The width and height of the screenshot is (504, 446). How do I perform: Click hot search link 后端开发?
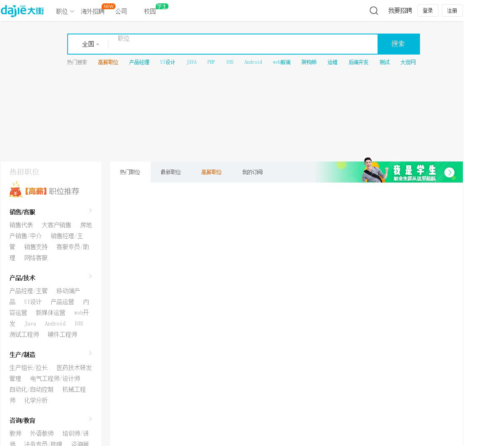pyautogui.click(x=358, y=62)
